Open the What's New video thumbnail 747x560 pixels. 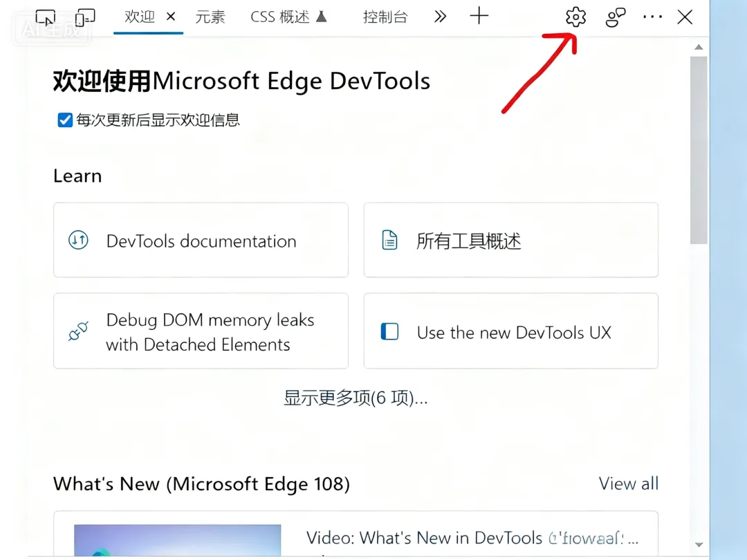[x=178, y=541]
